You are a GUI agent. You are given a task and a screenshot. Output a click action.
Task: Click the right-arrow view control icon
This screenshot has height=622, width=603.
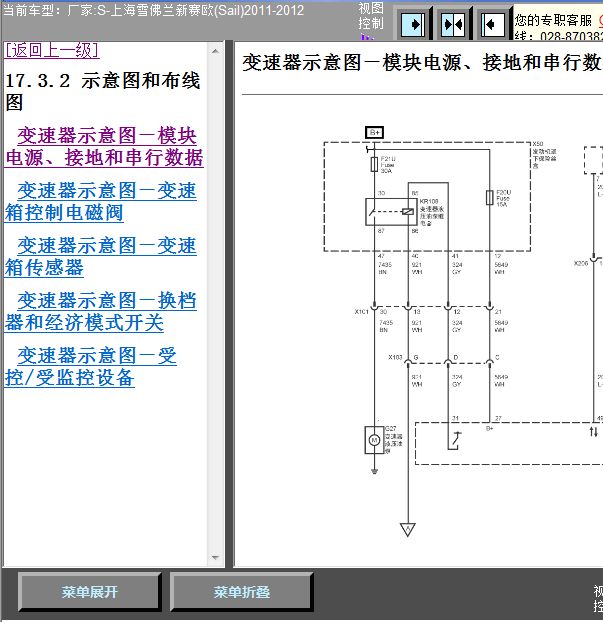point(413,25)
